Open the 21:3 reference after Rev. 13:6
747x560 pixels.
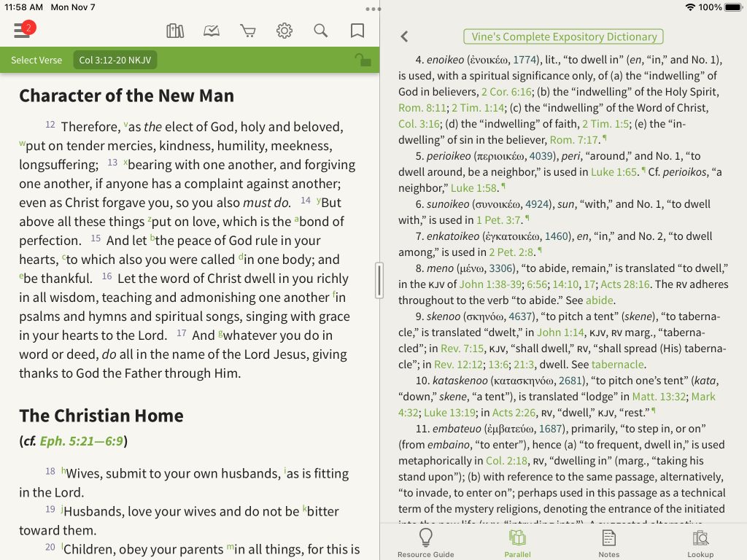click(x=524, y=365)
